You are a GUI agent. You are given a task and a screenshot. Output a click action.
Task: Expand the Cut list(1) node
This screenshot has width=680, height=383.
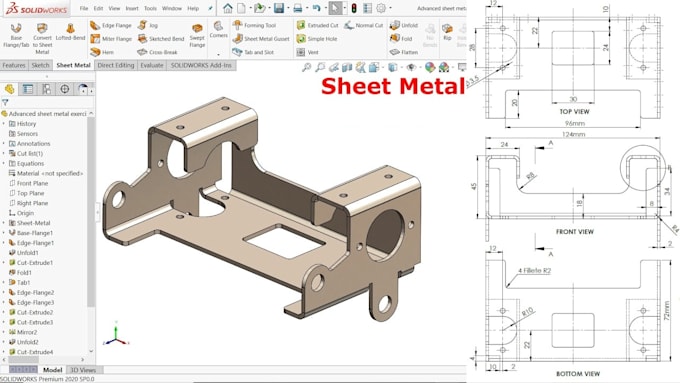click(4, 154)
